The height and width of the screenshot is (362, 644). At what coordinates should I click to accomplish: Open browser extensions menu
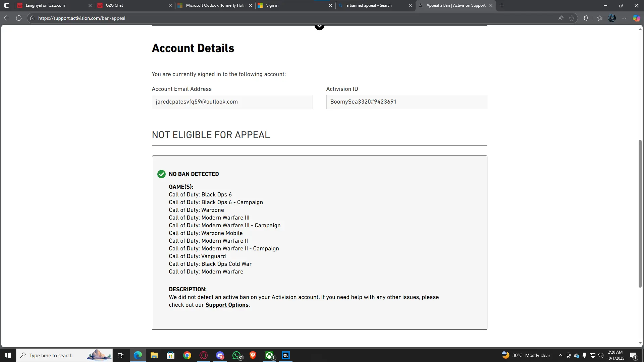tap(586, 18)
